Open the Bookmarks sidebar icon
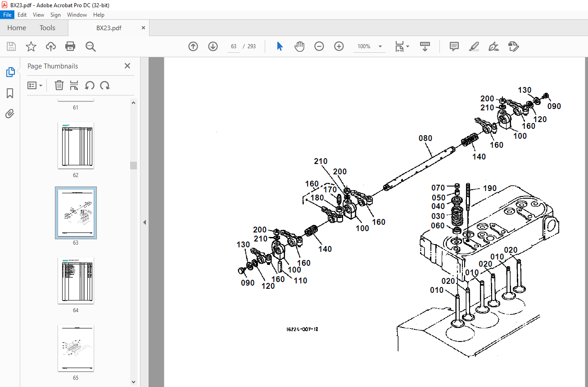 (10, 93)
